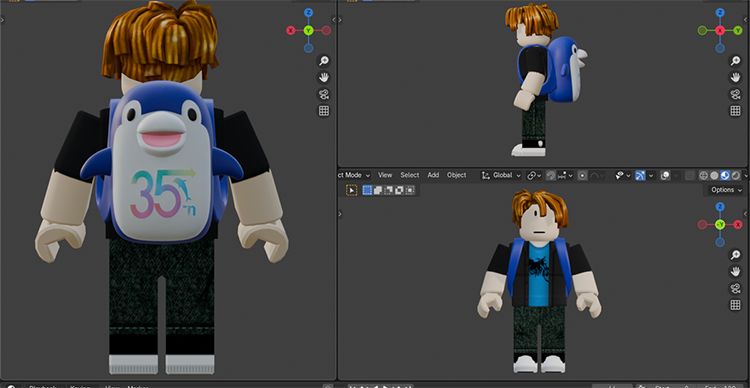Screen dimensions: 750x388
Task: Open the Object menu
Action: [x=456, y=175]
